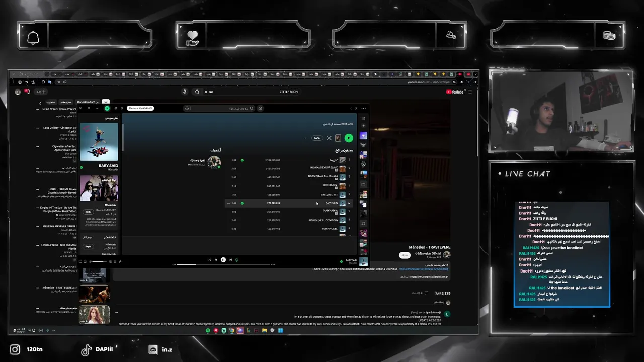Toggle saved checkmark on BABY SAID row
This screenshot has width=644, height=362.
click(x=242, y=203)
